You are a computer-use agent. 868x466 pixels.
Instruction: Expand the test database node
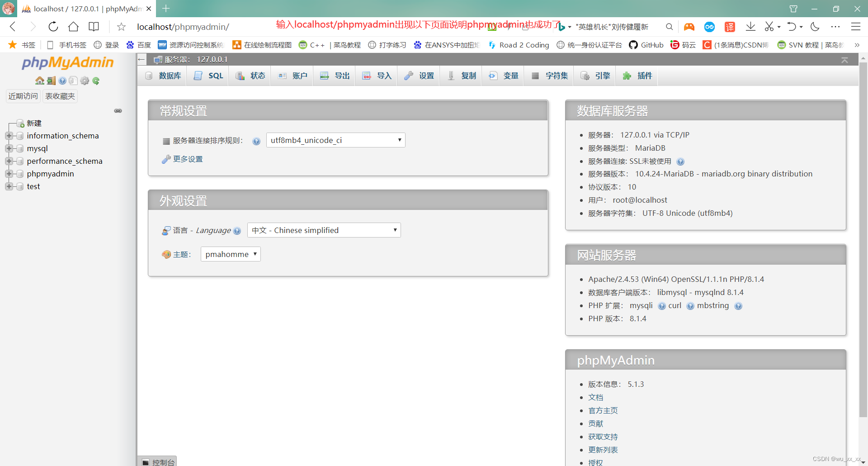click(x=9, y=186)
